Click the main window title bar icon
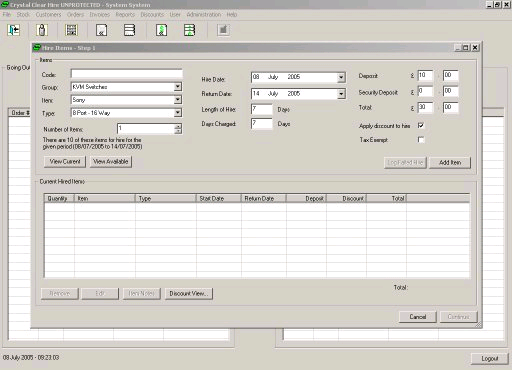The image size is (512, 370). point(5,5)
